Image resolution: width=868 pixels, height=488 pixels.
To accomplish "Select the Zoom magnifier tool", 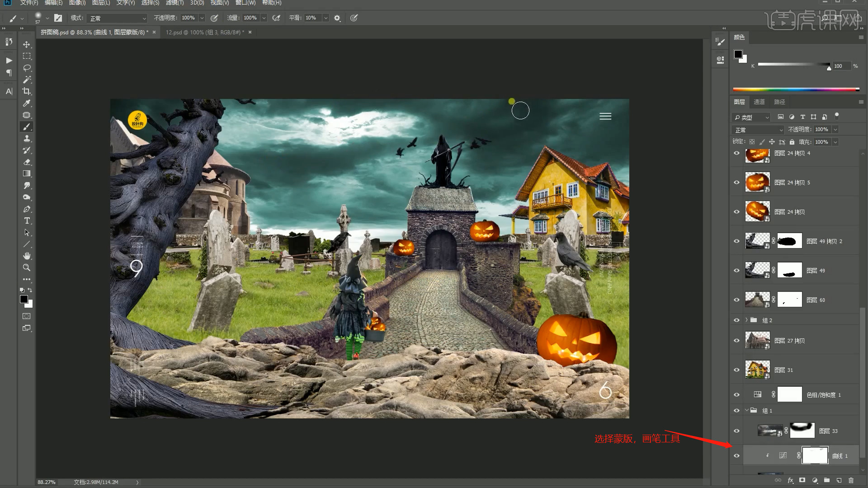I will (x=27, y=267).
